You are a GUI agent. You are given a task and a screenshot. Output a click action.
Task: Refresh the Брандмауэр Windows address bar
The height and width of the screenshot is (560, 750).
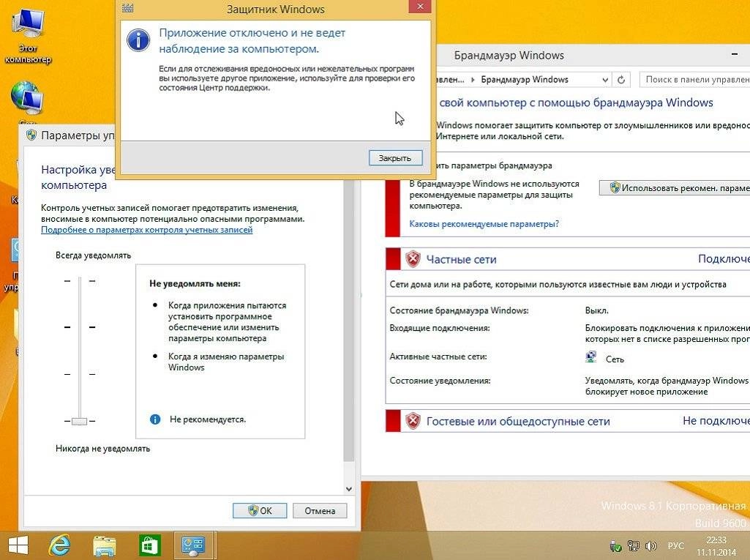621,80
